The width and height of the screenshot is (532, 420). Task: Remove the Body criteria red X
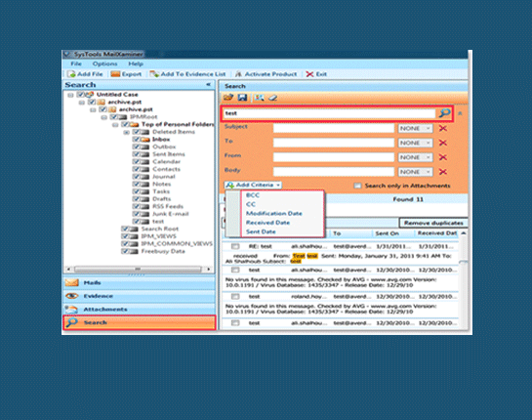(x=443, y=172)
